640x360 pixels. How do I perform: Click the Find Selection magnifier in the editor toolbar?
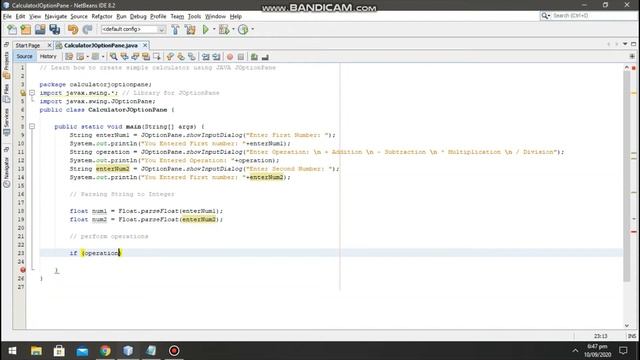tap(113, 57)
